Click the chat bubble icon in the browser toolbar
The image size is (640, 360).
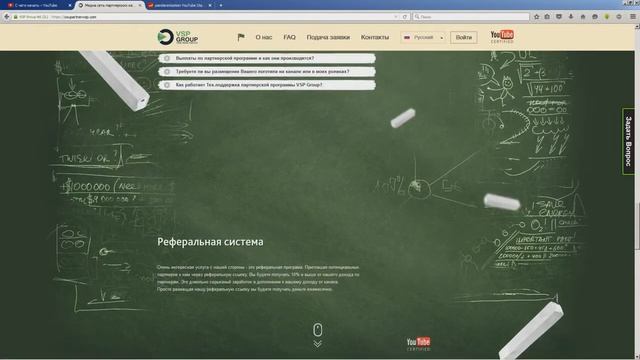coord(595,17)
